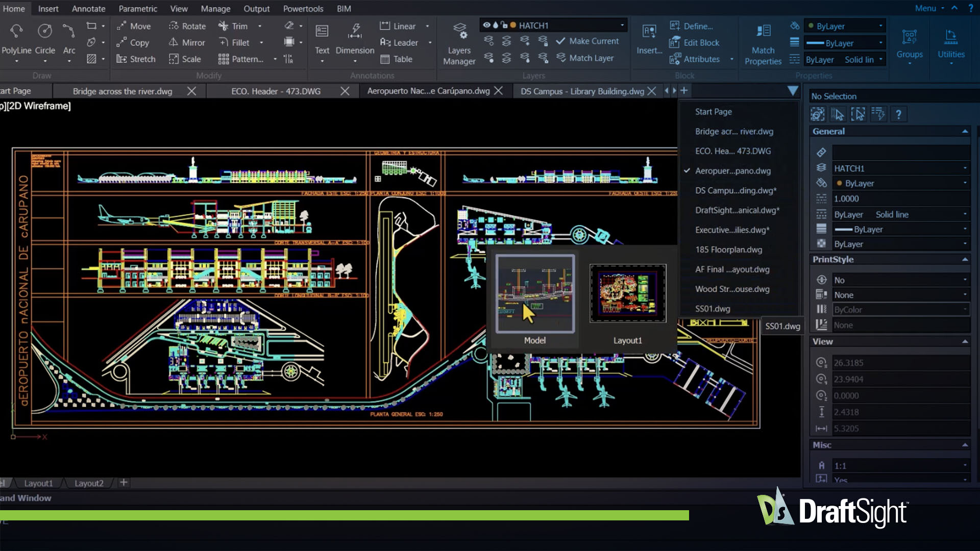Viewport: 980px width, 551px height.
Task: Click the ByLayer color swatch in Properties
Action: (x=839, y=183)
